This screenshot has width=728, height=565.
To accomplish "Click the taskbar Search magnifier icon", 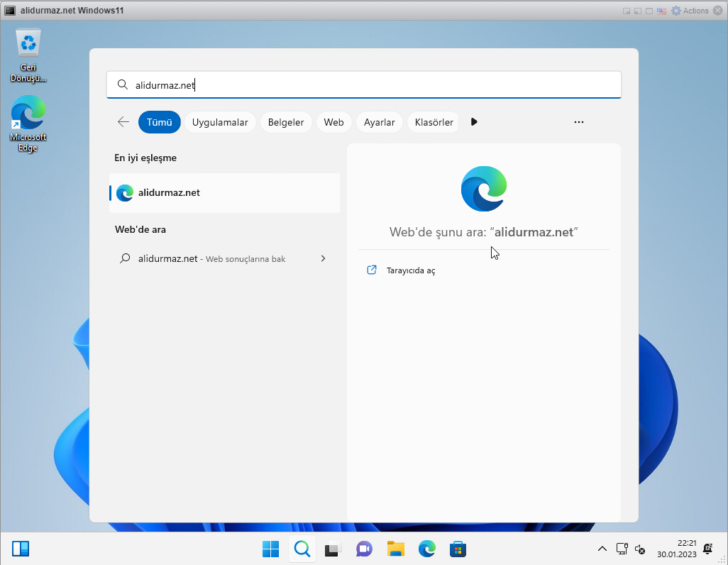I will point(302,549).
